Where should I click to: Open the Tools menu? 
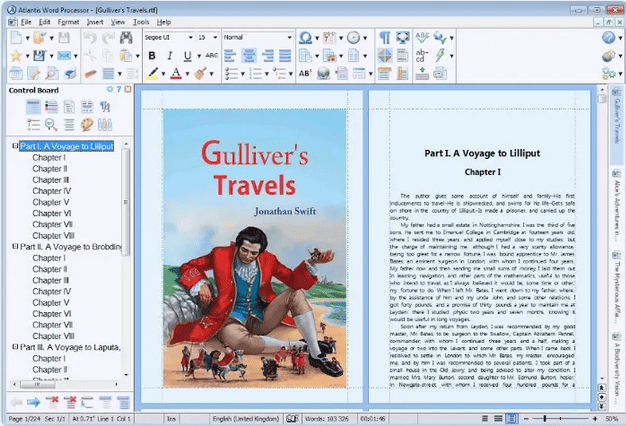[141, 22]
